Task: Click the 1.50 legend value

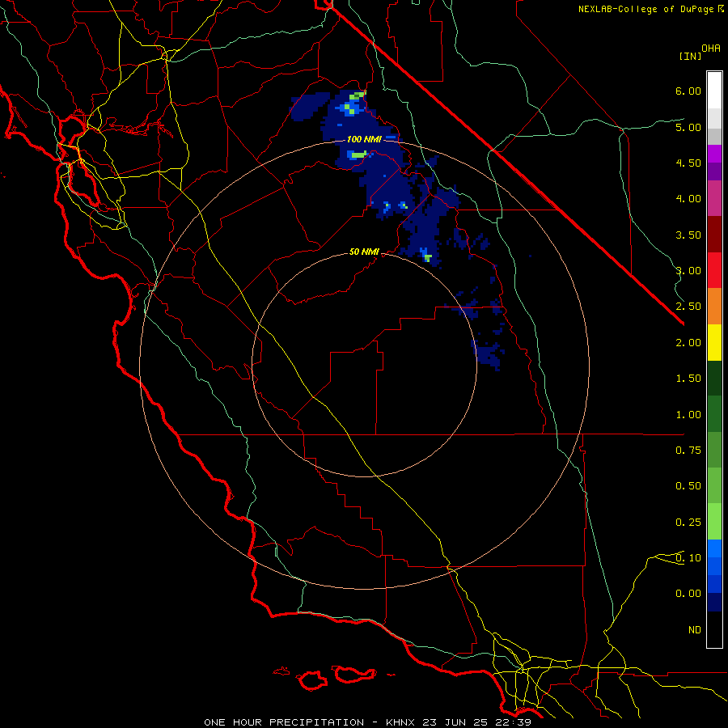Action: (x=688, y=379)
